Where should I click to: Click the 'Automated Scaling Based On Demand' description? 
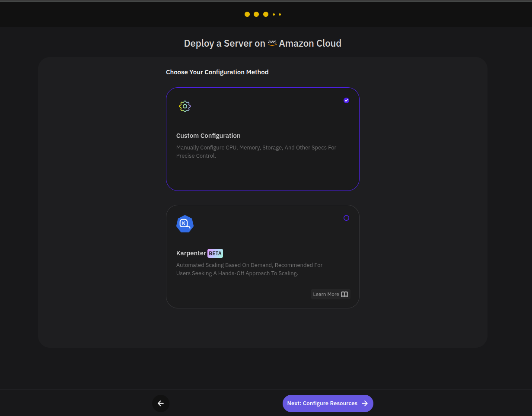[x=249, y=269]
